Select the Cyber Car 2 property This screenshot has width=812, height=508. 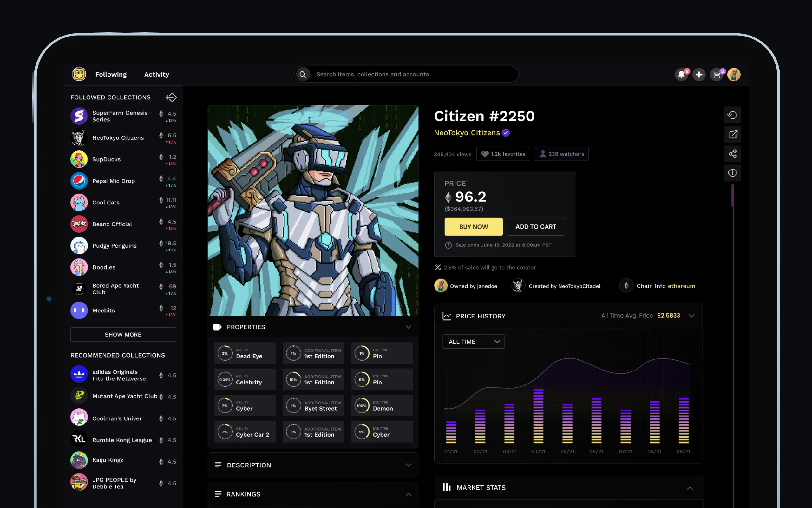(x=245, y=432)
